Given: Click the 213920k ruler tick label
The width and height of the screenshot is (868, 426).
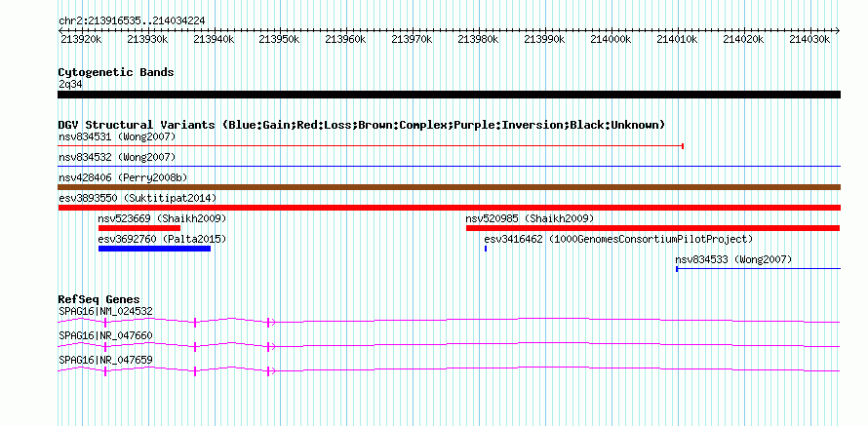Looking at the screenshot, I should pos(80,39).
